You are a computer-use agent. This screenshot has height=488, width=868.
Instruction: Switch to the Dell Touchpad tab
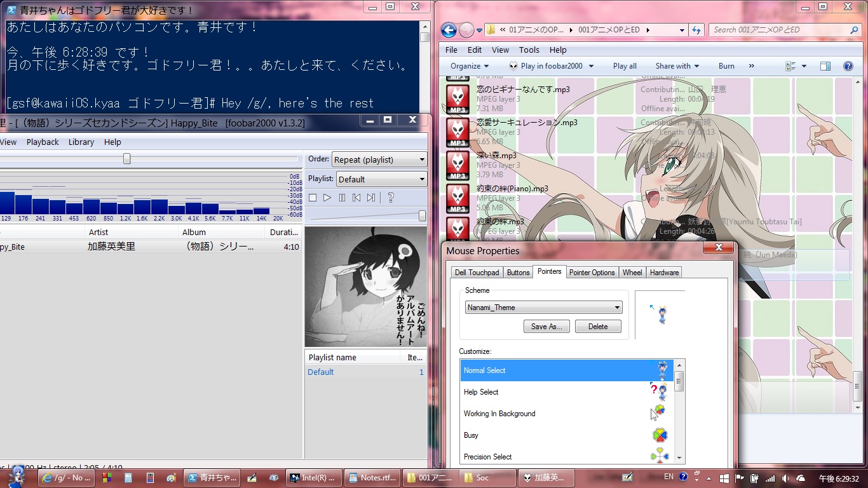coord(477,273)
